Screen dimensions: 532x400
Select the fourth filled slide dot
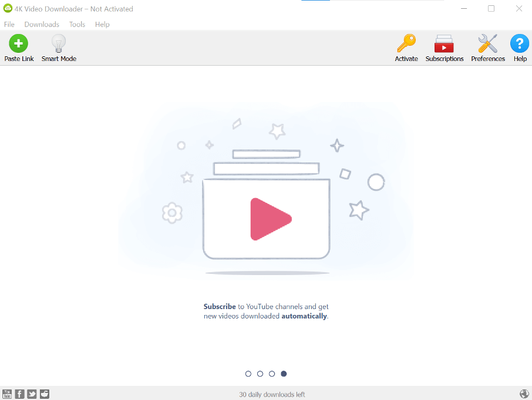[x=284, y=374]
